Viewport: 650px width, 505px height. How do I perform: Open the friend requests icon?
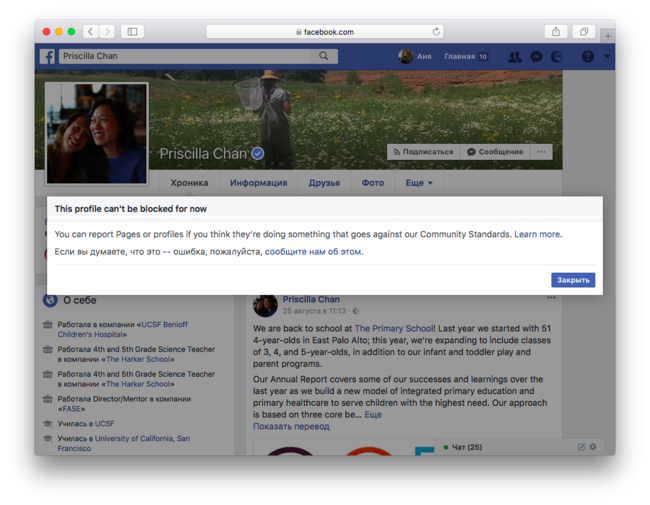pyautogui.click(x=514, y=57)
